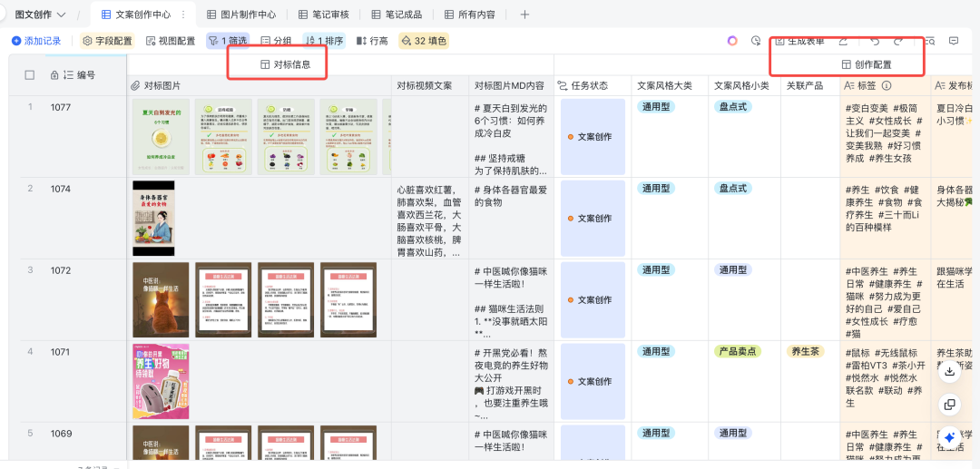Switch to the 笔记审核 tab
The width and height of the screenshot is (980, 469).
pos(324,15)
